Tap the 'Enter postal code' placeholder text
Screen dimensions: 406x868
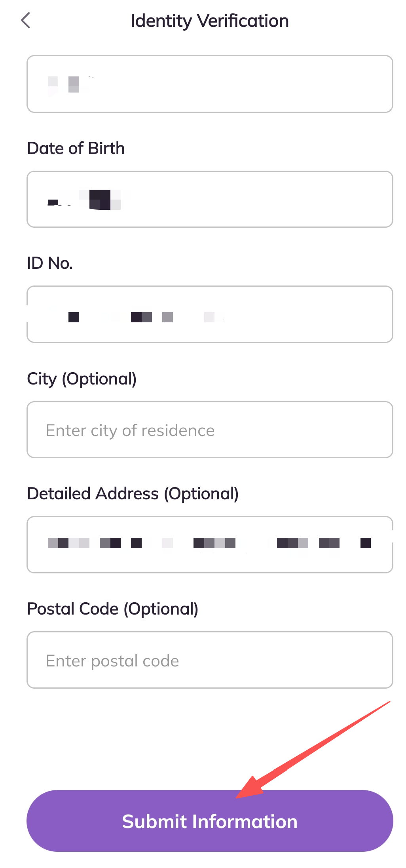click(x=112, y=661)
